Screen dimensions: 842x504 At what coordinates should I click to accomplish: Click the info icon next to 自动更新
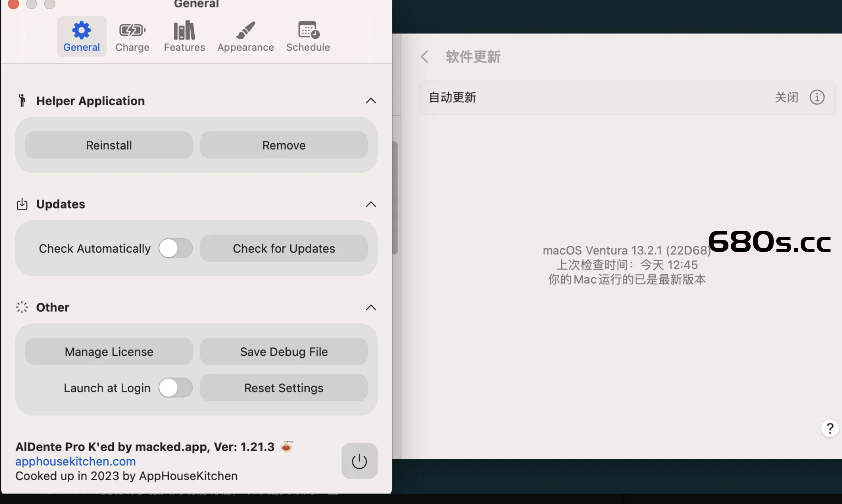coord(817,97)
